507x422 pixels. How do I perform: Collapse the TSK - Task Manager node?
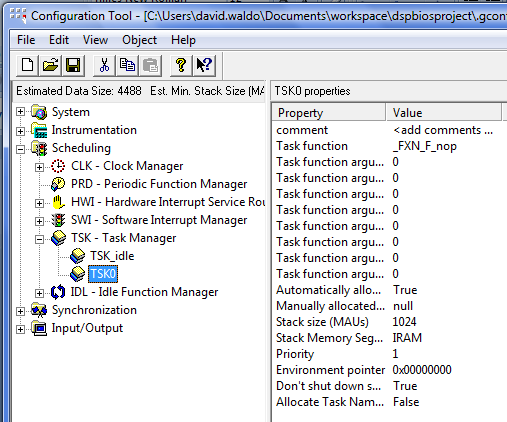39,239
